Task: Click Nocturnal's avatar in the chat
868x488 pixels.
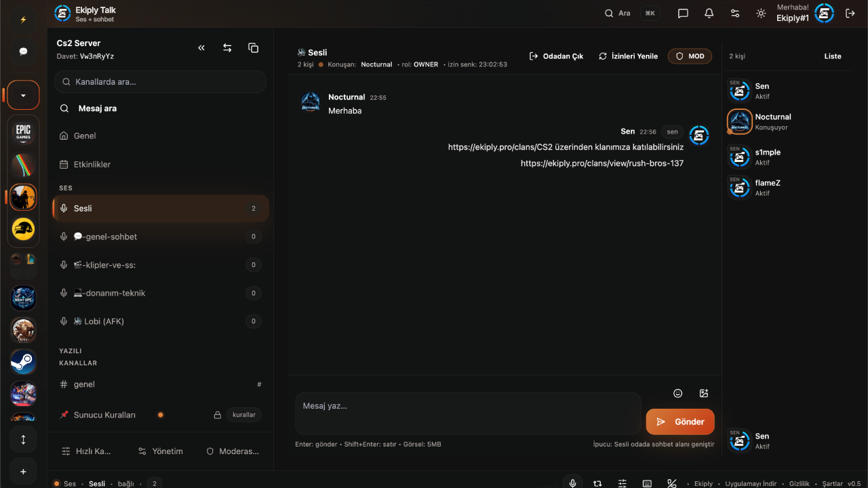Action: [x=311, y=102]
